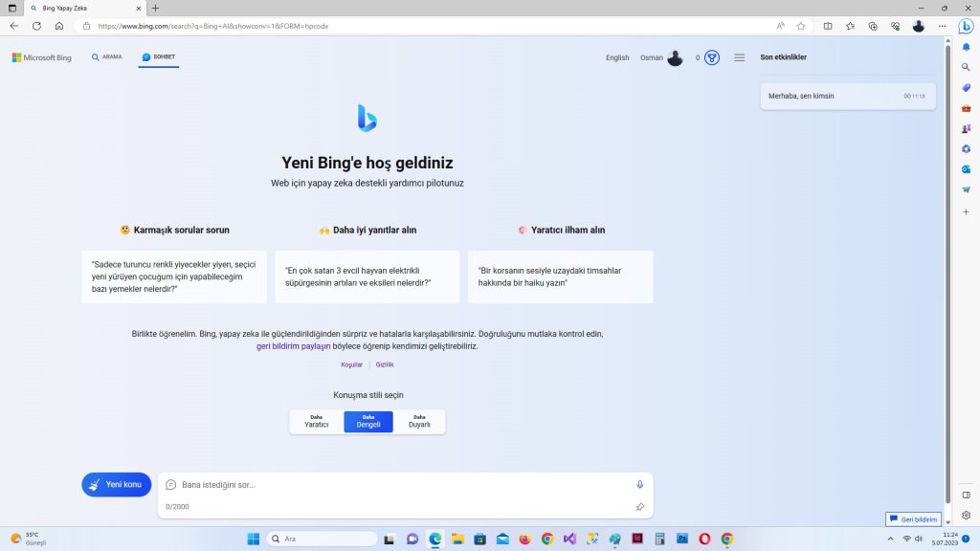Select the Daha Duyarlı conversation style
980x551 pixels.
(x=419, y=421)
